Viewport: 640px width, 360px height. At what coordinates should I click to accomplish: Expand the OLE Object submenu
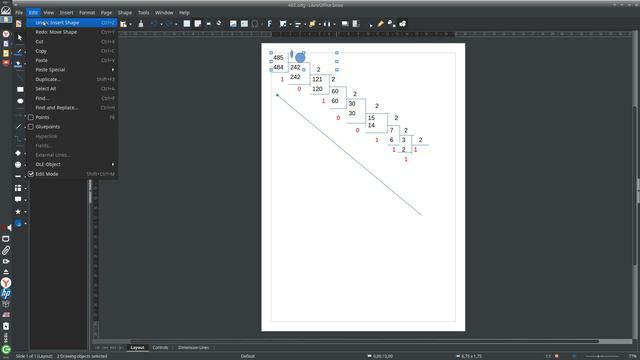[x=72, y=164]
